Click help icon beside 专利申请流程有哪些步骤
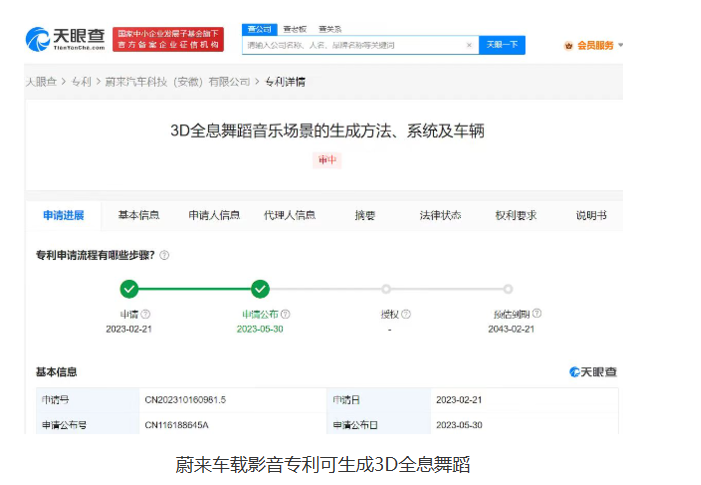 [x=164, y=255]
